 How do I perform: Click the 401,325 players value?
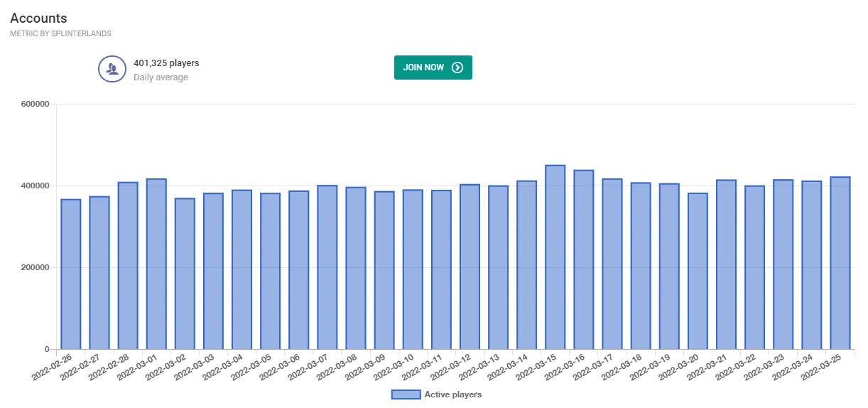click(166, 63)
